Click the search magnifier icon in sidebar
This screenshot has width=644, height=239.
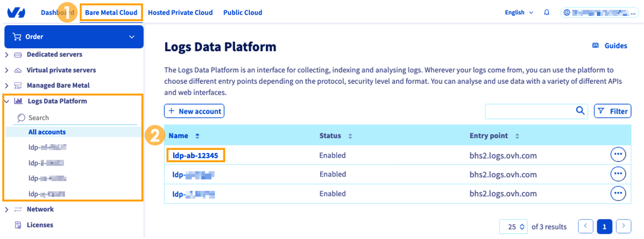(x=21, y=118)
